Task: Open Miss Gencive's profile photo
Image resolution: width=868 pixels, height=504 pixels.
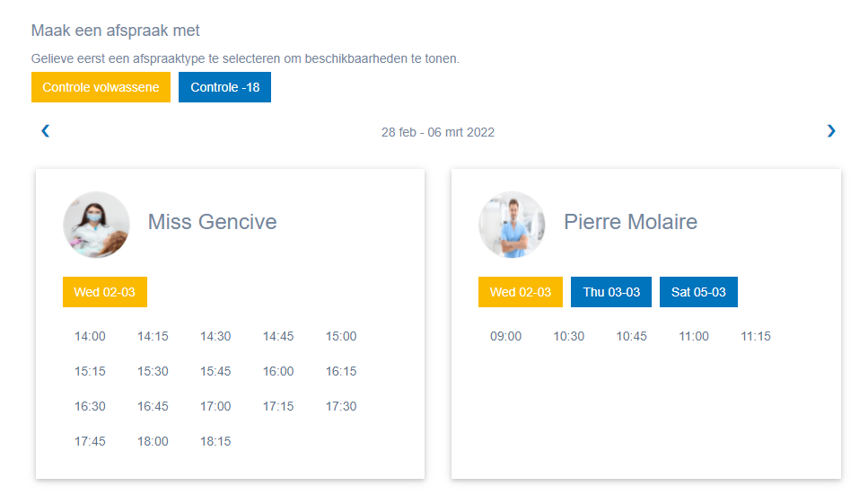Action: click(96, 225)
